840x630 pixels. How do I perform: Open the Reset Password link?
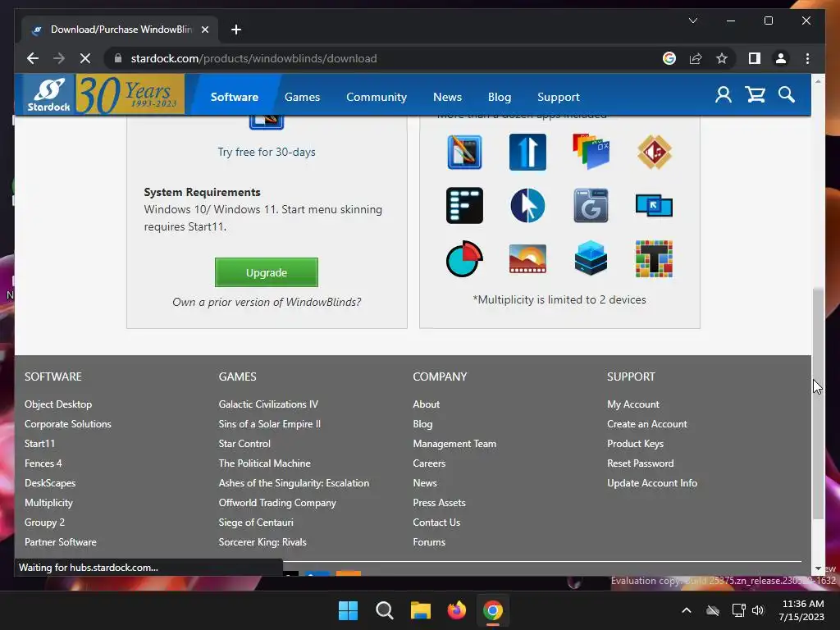click(640, 463)
